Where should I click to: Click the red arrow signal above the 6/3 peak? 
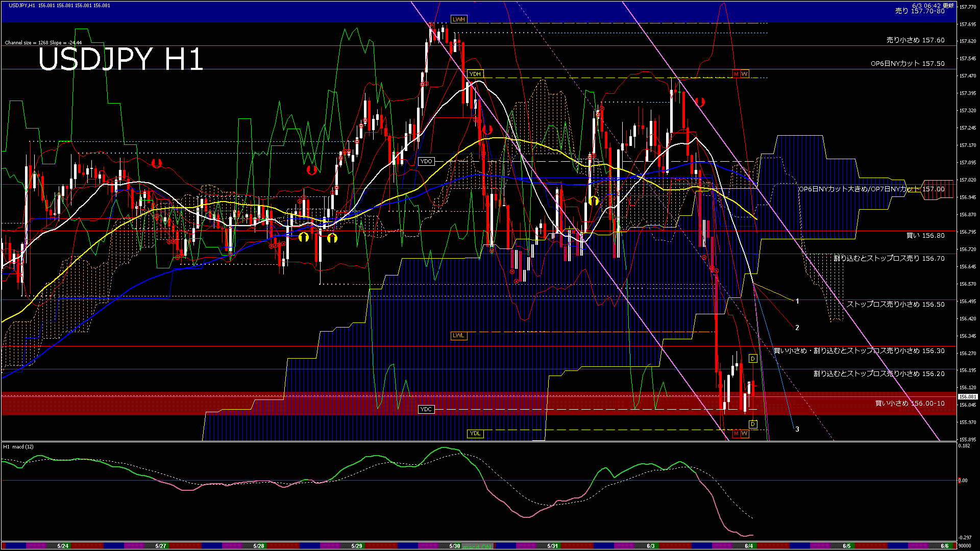700,102
